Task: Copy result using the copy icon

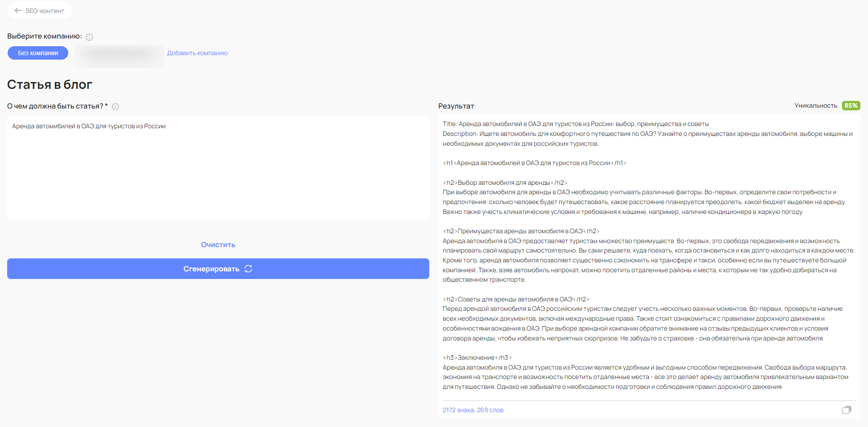Action: [x=847, y=410]
